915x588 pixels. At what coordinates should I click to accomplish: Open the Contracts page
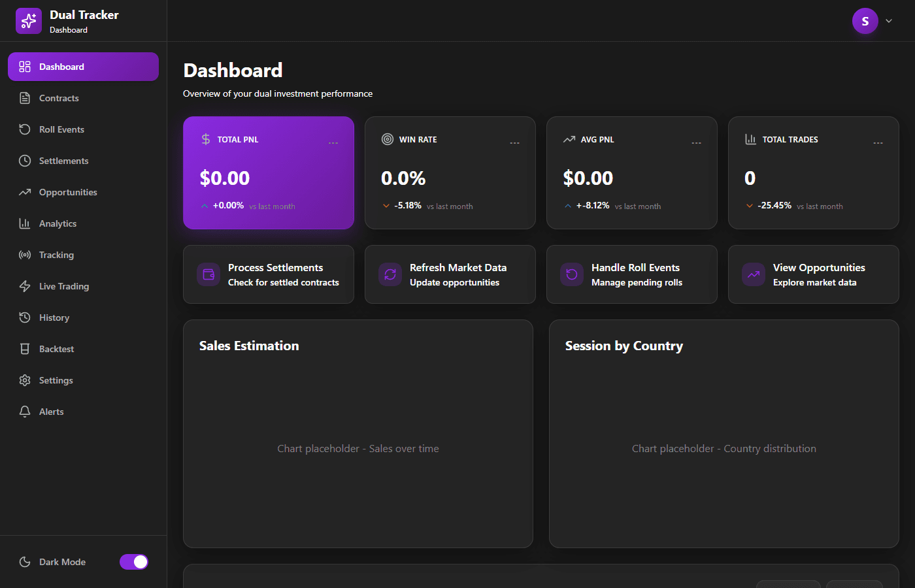[x=83, y=98]
